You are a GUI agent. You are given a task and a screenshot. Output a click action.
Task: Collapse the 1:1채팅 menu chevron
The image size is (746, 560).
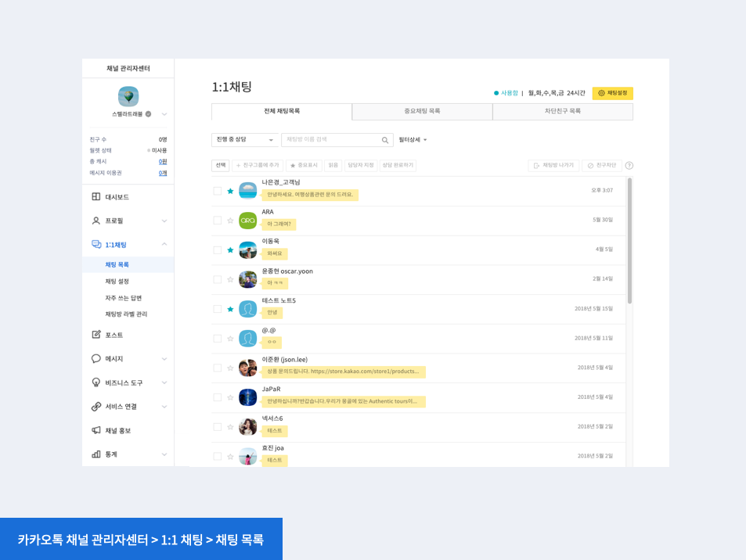164,244
